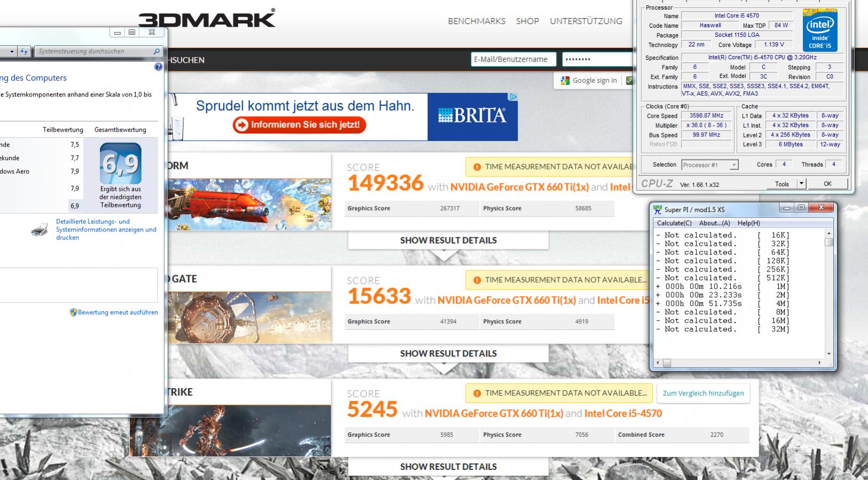
Task: Expand SHOW RESULT DETAILS under the 5245 score
Action: pyautogui.click(x=448, y=467)
